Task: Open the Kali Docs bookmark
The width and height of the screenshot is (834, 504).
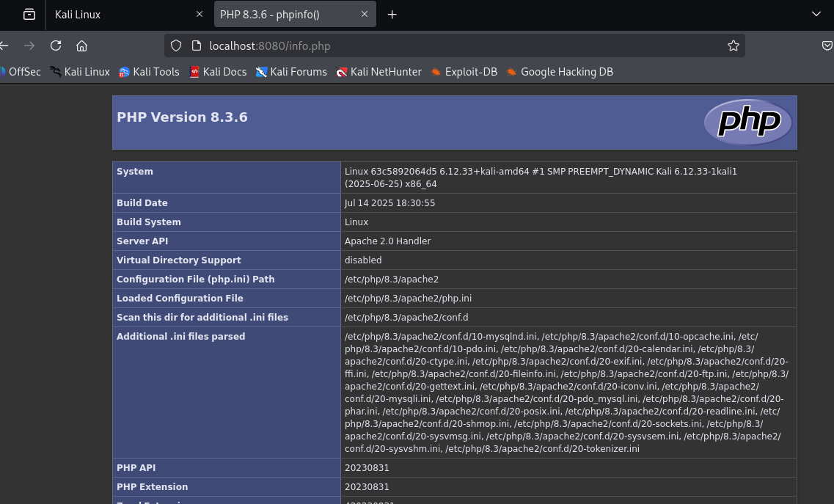Action: click(218, 72)
